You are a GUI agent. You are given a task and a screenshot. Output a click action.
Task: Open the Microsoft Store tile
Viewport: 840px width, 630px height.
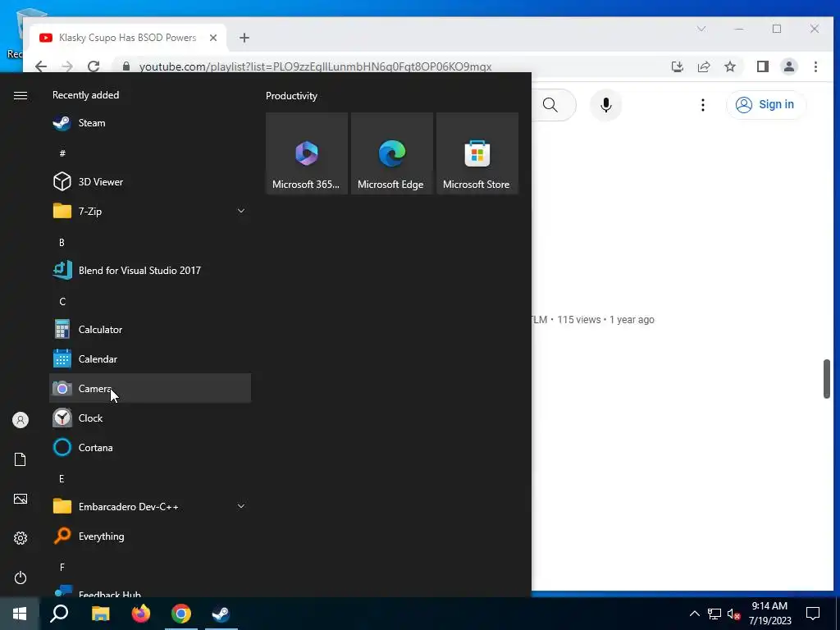[477, 153]
